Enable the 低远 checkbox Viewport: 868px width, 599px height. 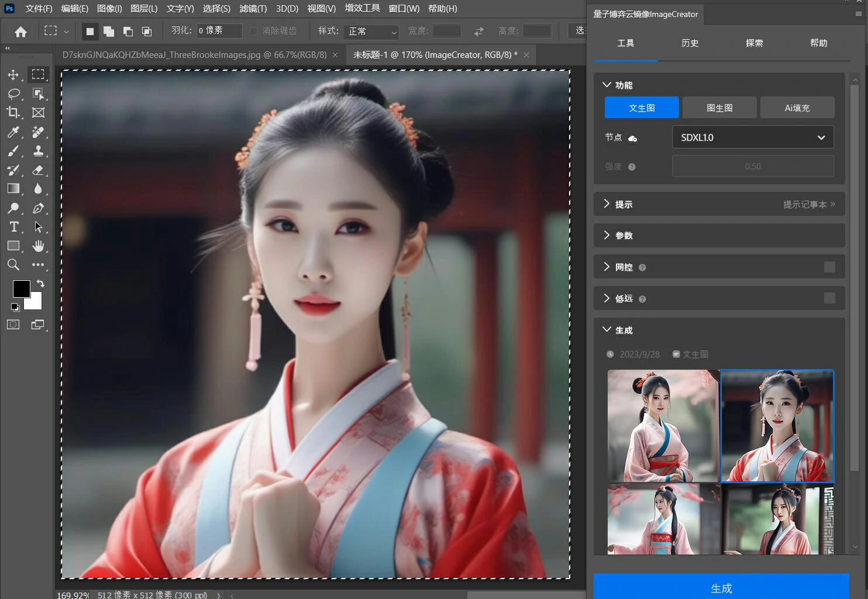(829, 298)
